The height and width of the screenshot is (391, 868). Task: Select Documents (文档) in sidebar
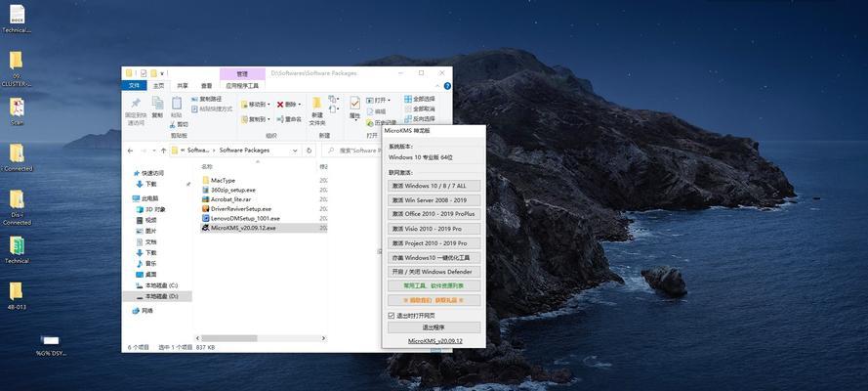146,242
